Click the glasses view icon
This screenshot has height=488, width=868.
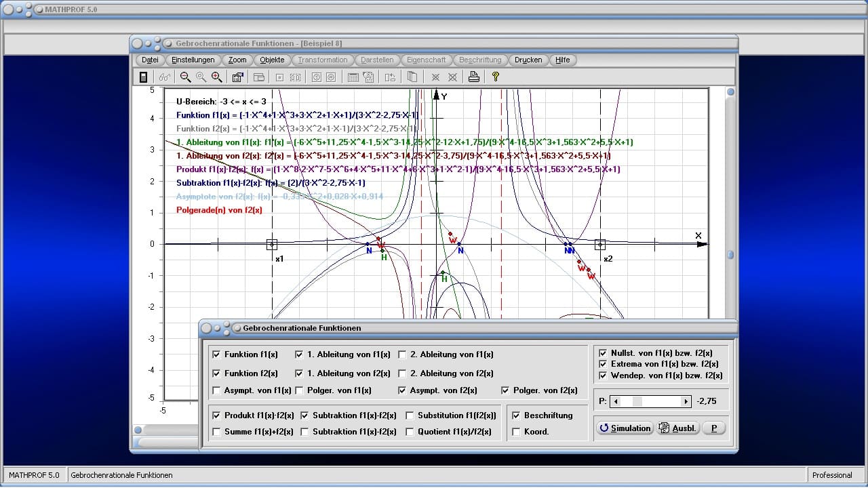click(165, 77)
